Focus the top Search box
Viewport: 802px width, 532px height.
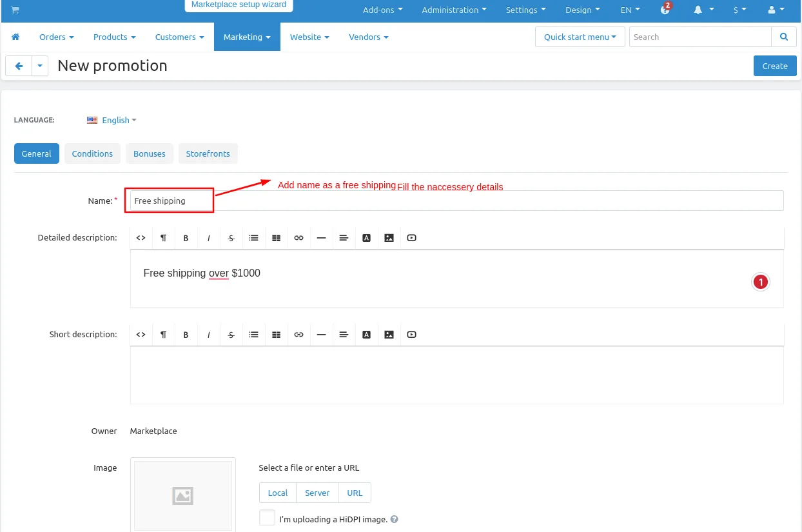click(x=700, y=37)
